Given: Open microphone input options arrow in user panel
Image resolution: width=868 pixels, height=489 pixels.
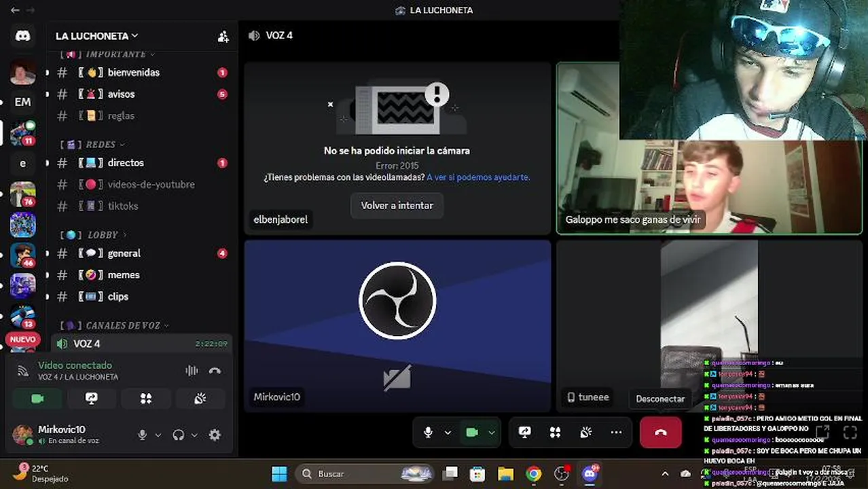Looking at the screenshot, I should pyautogui.click(x=158, y=435).
